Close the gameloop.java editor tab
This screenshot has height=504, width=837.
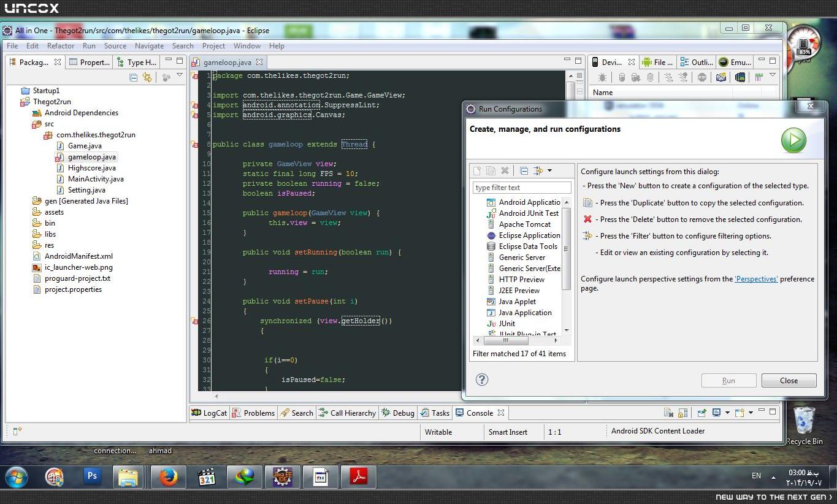coord(259,62)
